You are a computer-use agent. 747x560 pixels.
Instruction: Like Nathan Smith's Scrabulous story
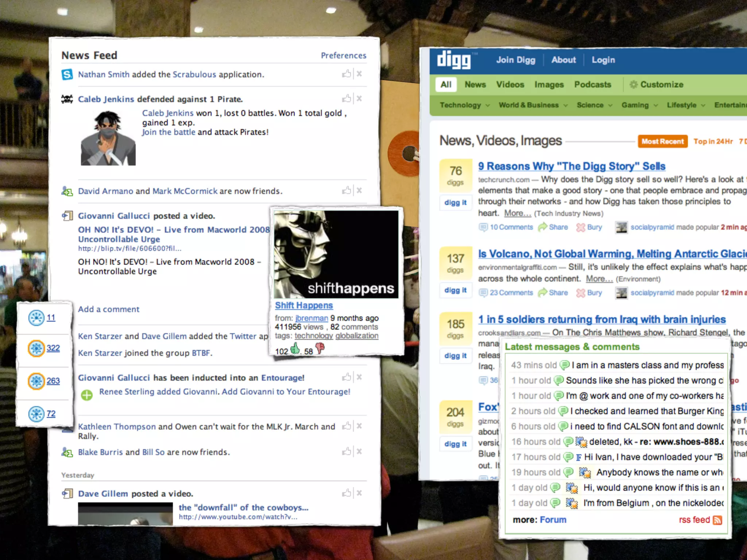coord(346,74)
